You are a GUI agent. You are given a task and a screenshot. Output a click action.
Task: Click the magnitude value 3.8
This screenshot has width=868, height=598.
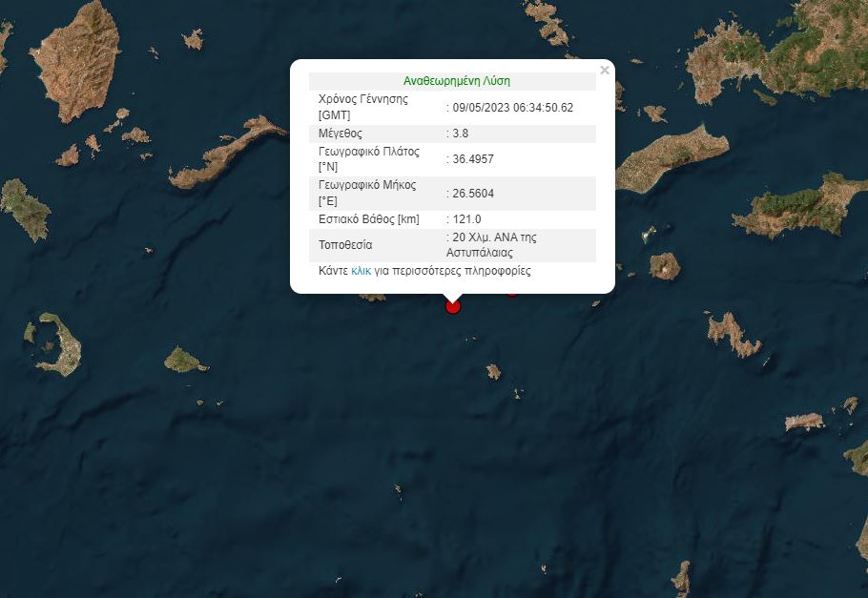point(461,134)
